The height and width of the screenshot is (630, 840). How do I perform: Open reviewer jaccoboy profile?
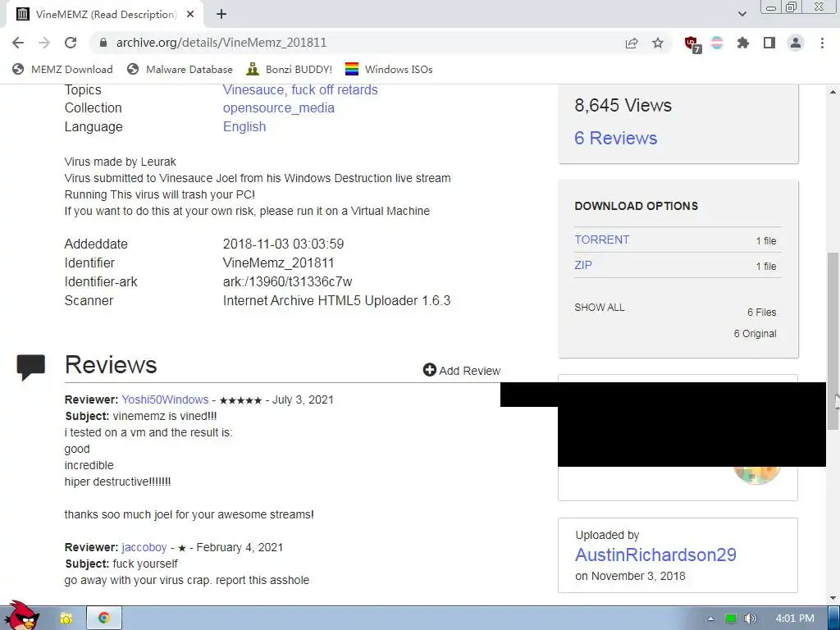point(144,547)
